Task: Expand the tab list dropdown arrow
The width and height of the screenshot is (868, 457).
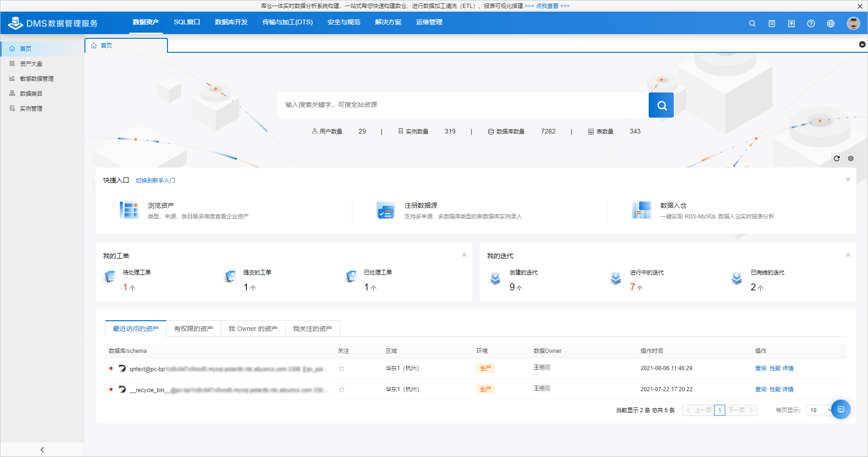Action: [862, 44]
